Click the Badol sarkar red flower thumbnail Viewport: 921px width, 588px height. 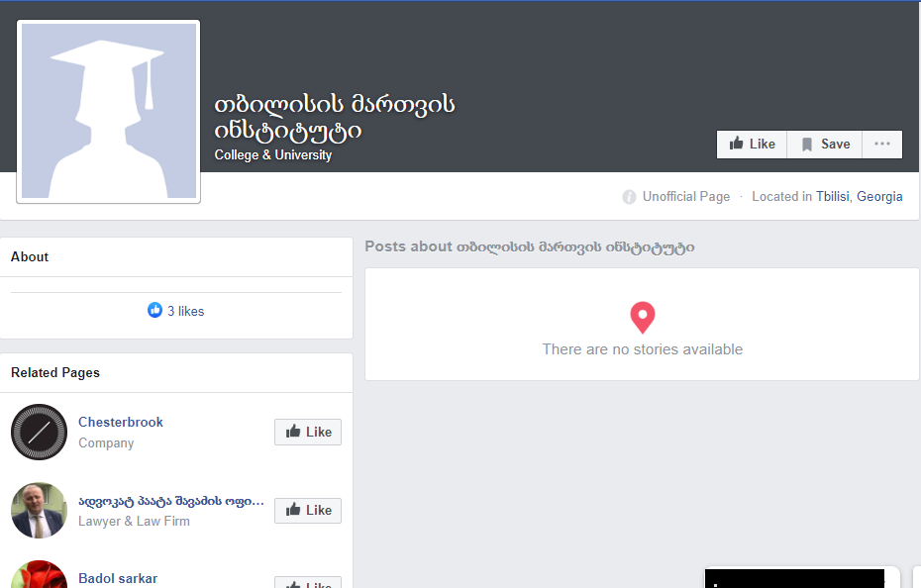[40, 574]
